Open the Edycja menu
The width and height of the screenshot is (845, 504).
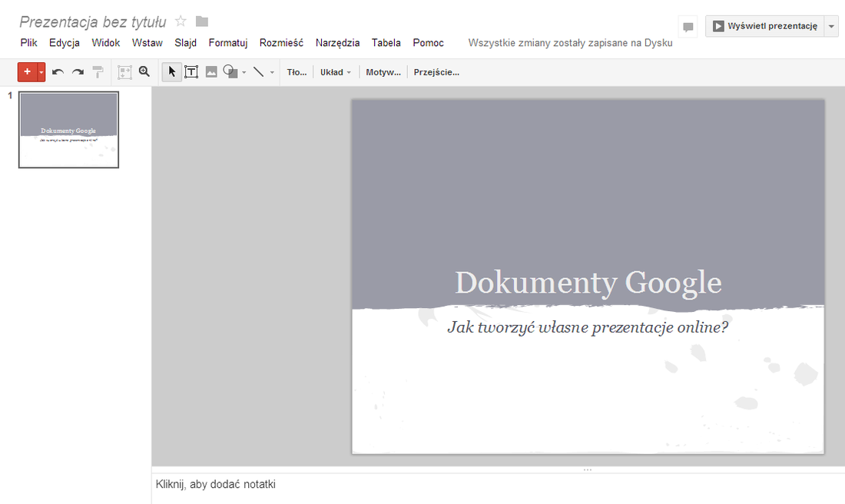click(x=64, y=42)
